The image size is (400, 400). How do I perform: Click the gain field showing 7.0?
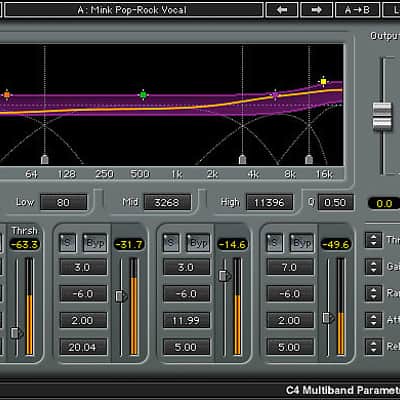coord(290,267)
